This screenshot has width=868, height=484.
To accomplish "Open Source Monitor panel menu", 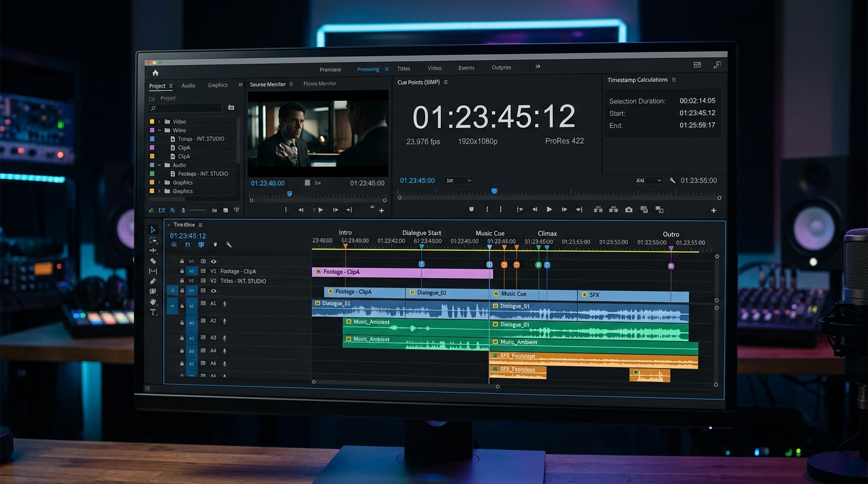I will click(291, 84).
